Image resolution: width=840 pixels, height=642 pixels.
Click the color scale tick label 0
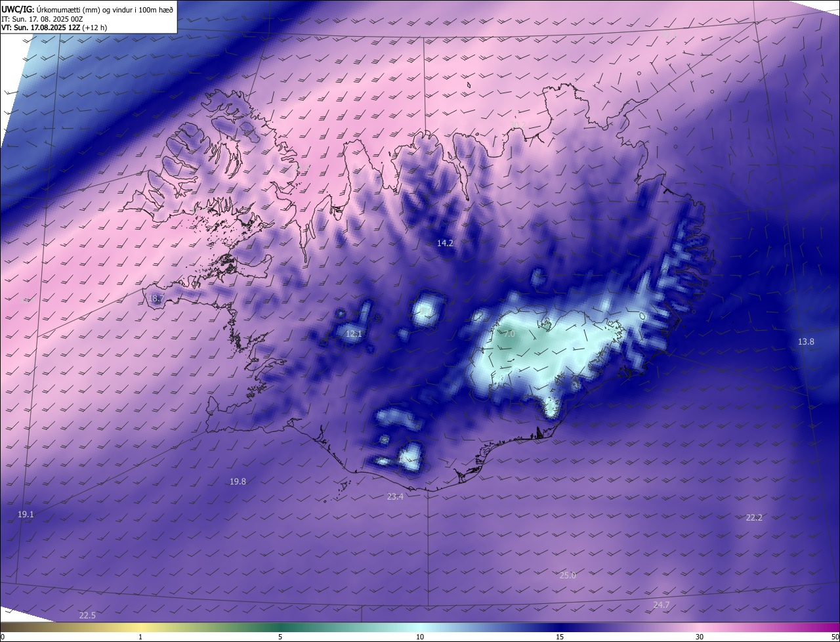coord(3,637)
